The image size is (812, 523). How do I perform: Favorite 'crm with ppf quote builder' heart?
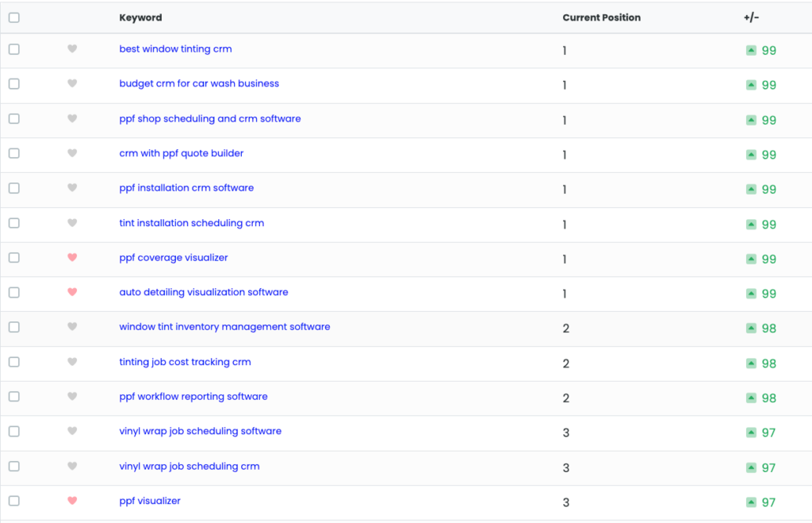pyautogui.click(x=72, y=153)
